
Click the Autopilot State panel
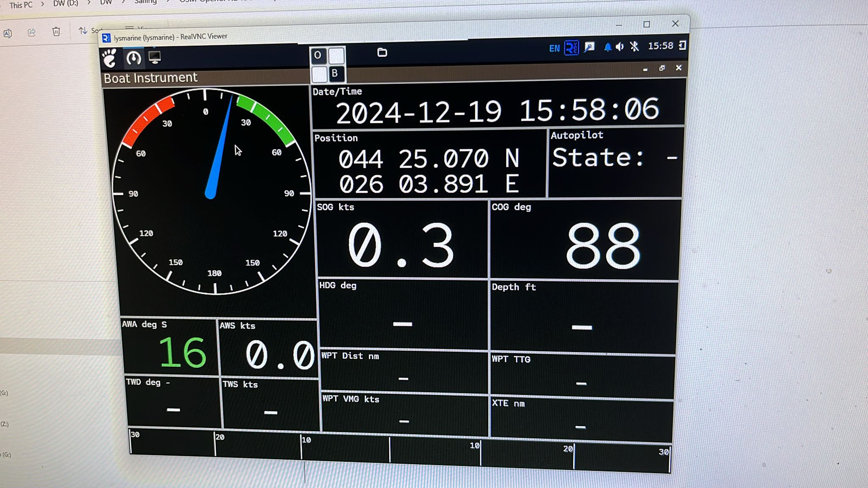[615, 162]
